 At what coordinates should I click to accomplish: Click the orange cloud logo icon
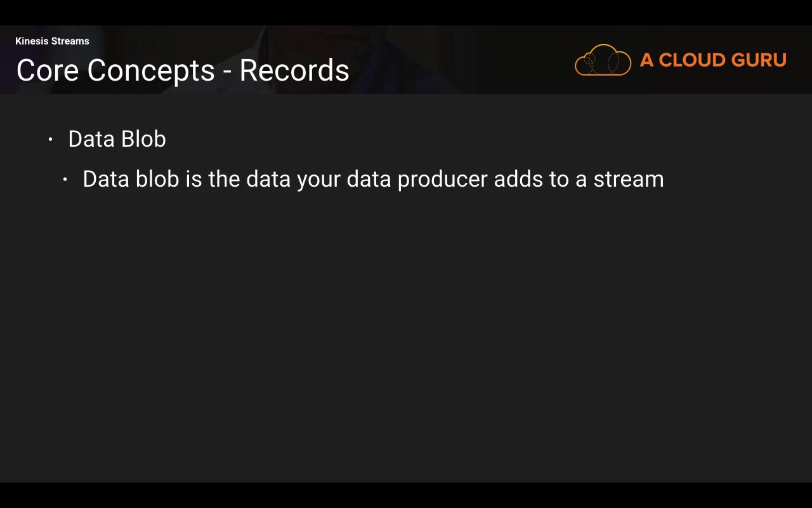click(x=603, y=60)
